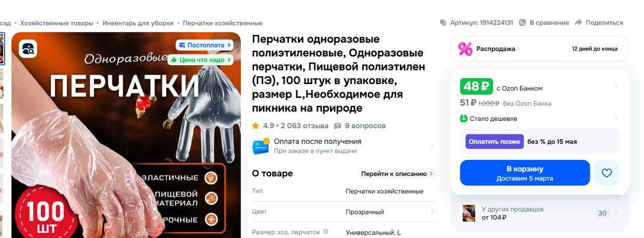Select the first product thumbnail on left

coord(2,49)
